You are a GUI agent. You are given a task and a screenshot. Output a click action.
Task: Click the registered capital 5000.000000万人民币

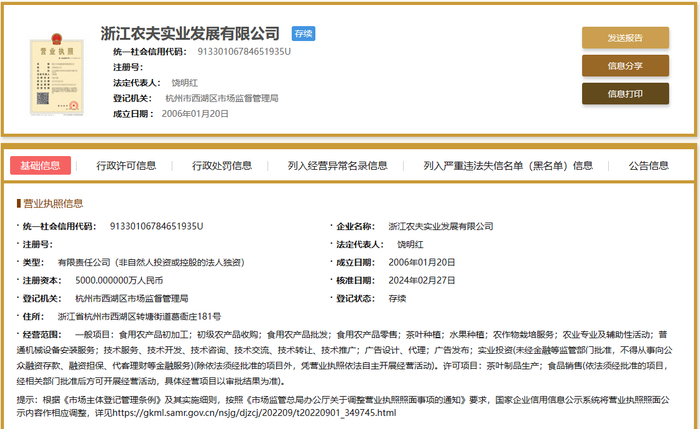[119, 280]
